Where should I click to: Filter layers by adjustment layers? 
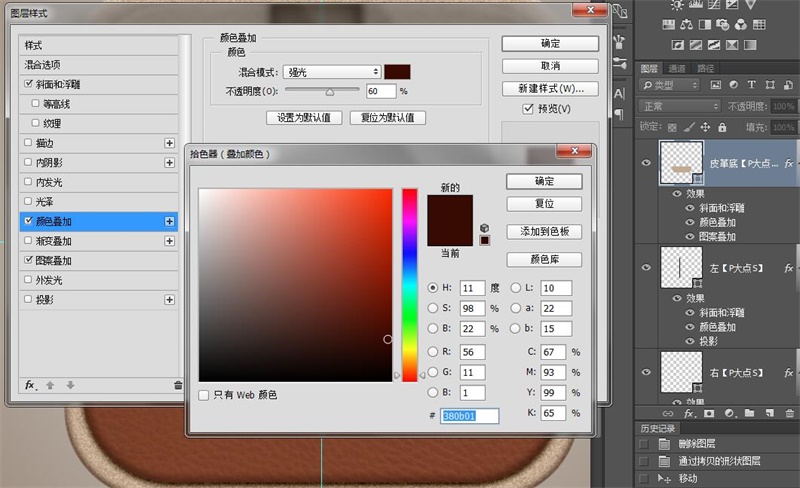734,85
